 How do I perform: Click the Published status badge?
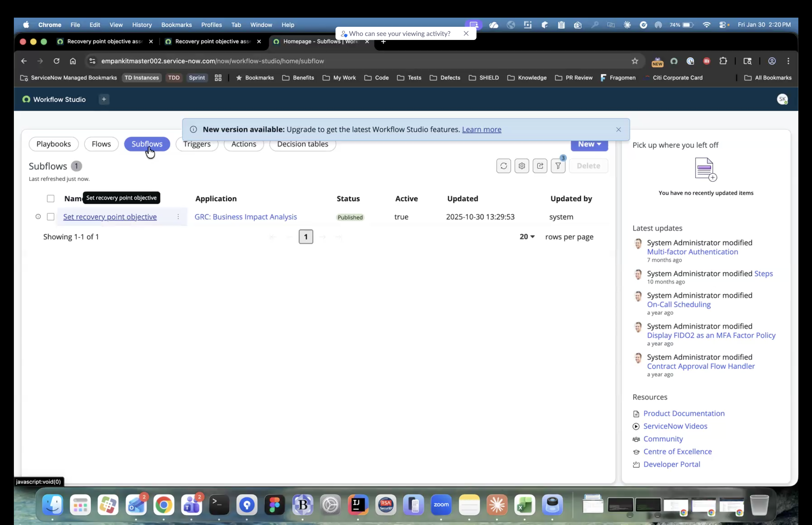click(350, 217)
